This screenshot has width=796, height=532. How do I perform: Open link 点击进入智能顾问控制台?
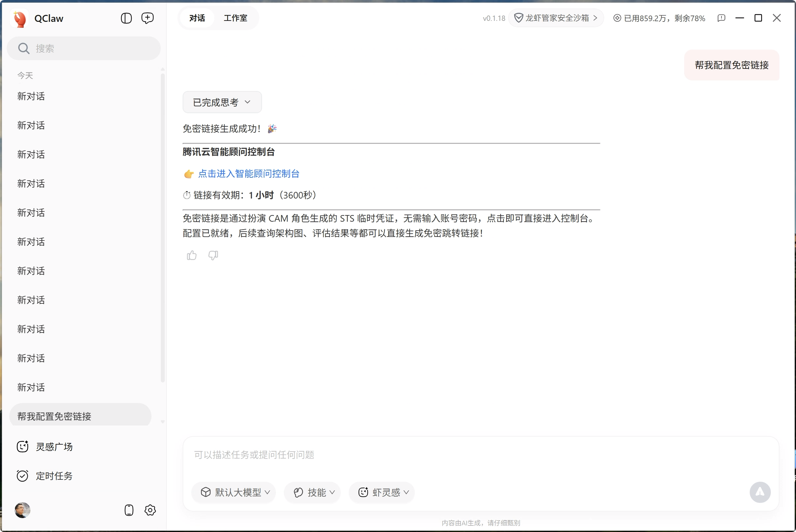248,174
